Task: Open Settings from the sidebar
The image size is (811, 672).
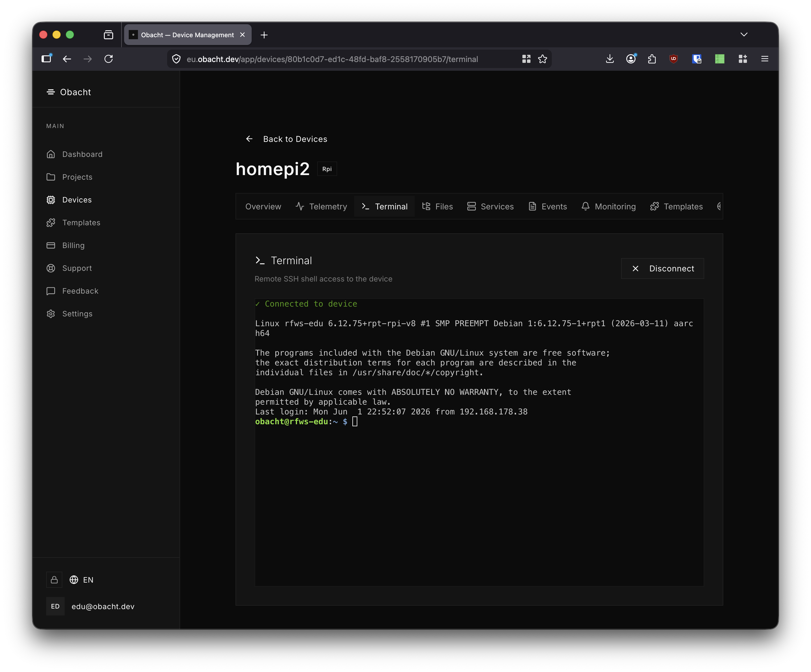Action: pyautogui.click(x=70, y=314)
